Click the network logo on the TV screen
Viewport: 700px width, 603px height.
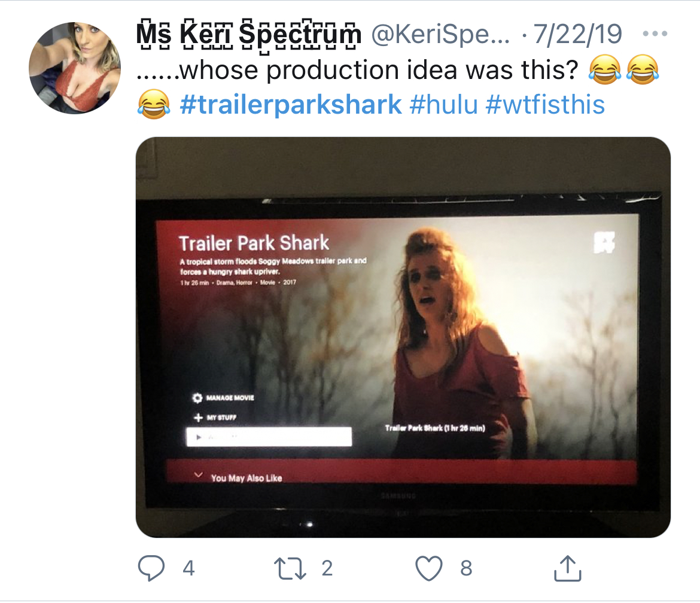click(x=604, y=242)
